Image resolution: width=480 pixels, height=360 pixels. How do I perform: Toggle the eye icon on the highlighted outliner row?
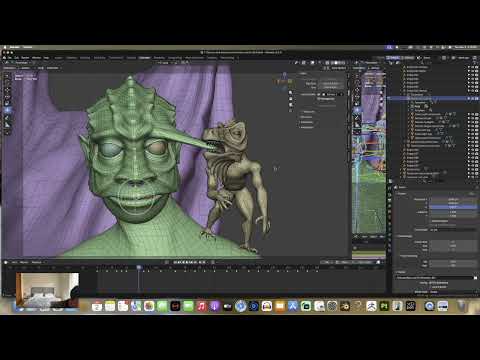472,99
